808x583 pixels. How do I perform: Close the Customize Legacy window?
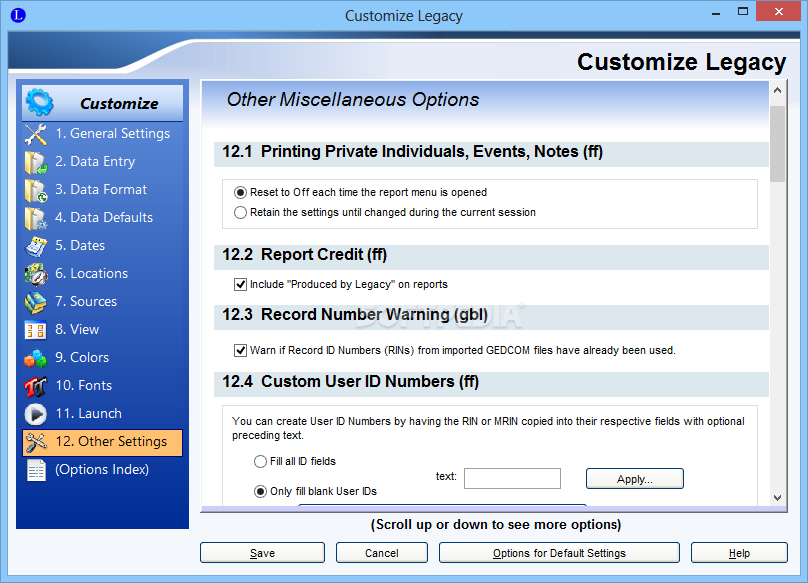click(x=778, y=11)
